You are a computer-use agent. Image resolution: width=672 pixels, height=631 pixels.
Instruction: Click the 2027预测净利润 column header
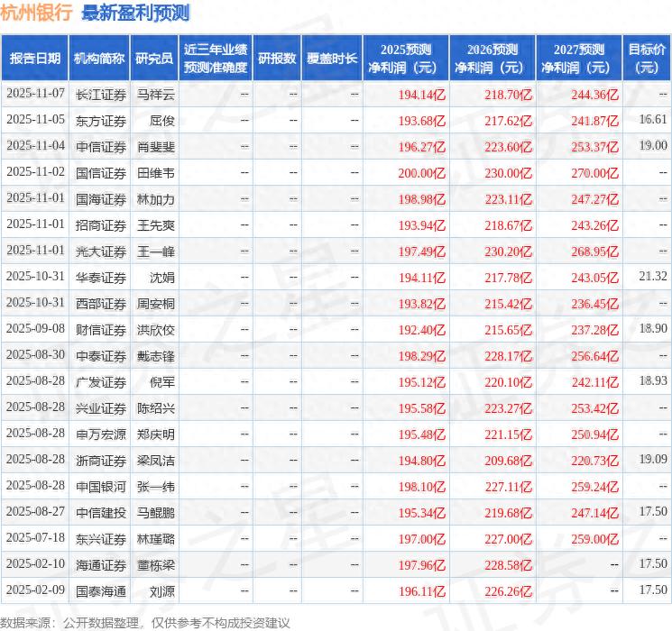tap(578, 59)
